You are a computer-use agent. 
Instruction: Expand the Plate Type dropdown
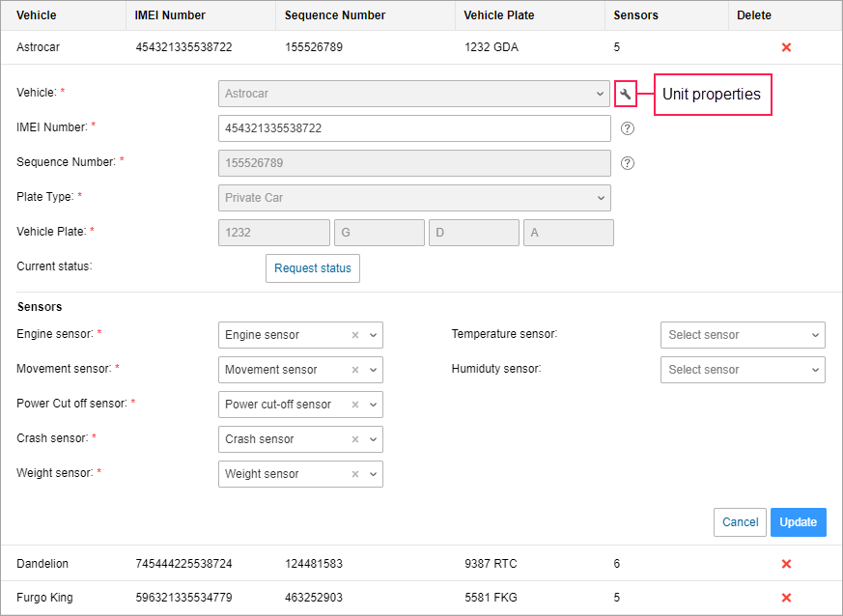(414, 198)
